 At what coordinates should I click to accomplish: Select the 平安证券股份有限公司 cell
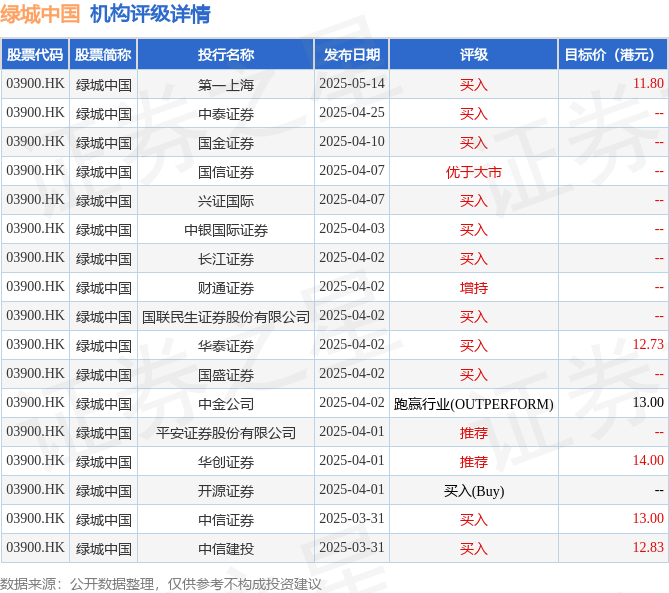(x=226, y=433)
